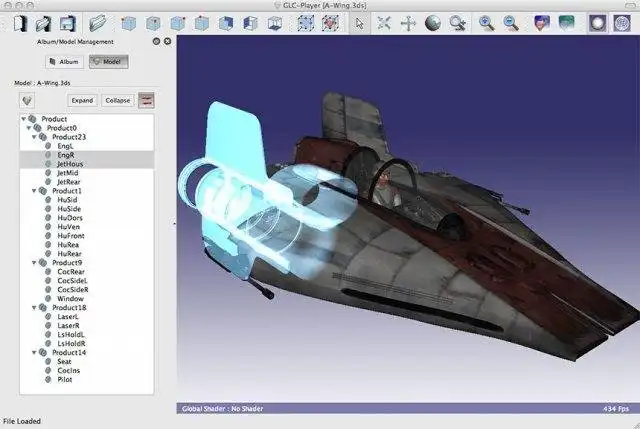This screenshot has height=429, width=640.
Task: Toggle the red icon next to Collapse
Action: (147, 100)
